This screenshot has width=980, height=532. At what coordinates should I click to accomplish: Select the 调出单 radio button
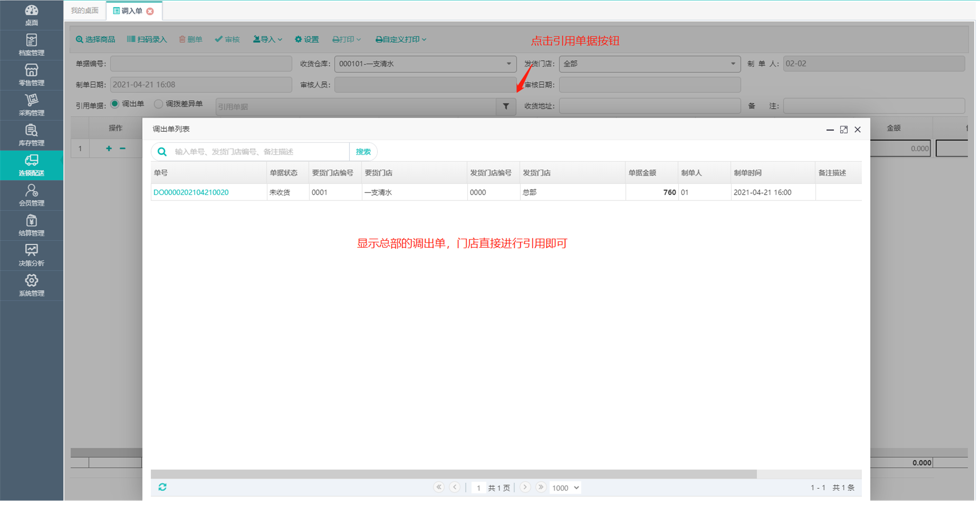click(x=114, y=104)
